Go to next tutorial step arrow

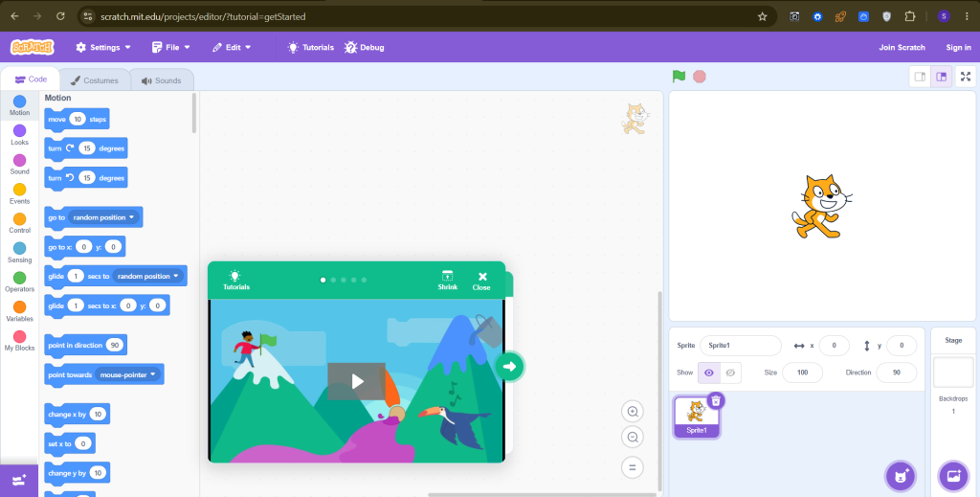coord(509,367)
